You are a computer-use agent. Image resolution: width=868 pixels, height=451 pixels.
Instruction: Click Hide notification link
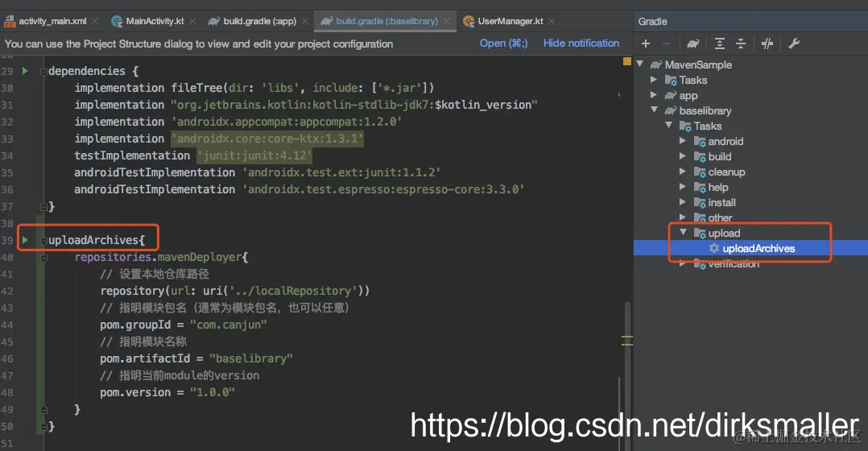[581, 43]
